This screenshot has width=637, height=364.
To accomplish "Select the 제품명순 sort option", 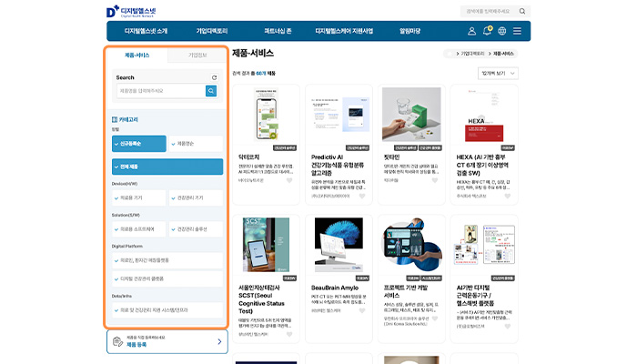I will click(x=196, y=144).
